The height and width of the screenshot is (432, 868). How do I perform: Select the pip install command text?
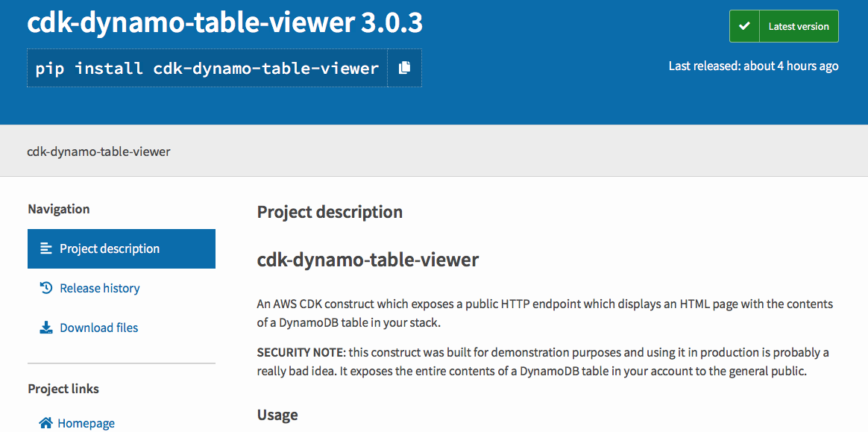click(x=207, y=68)
